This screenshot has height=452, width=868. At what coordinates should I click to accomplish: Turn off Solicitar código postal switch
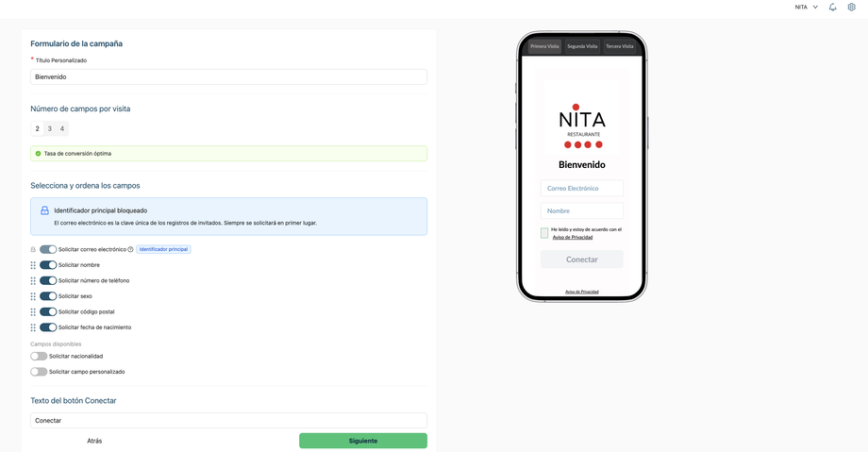coord(48,311)
